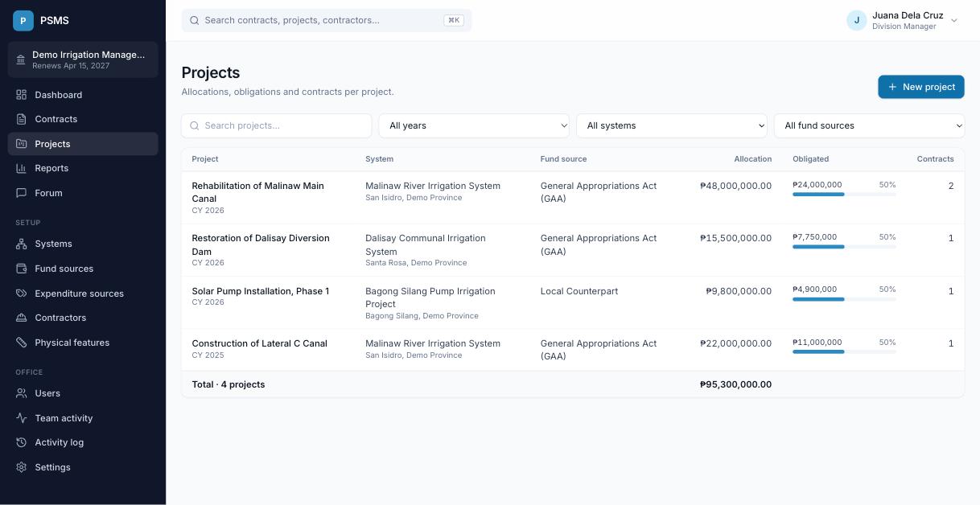Screen dimensions: 980x505
Task: Click the total ₱95,300,000.00 value
Action: tap(735, 384)
